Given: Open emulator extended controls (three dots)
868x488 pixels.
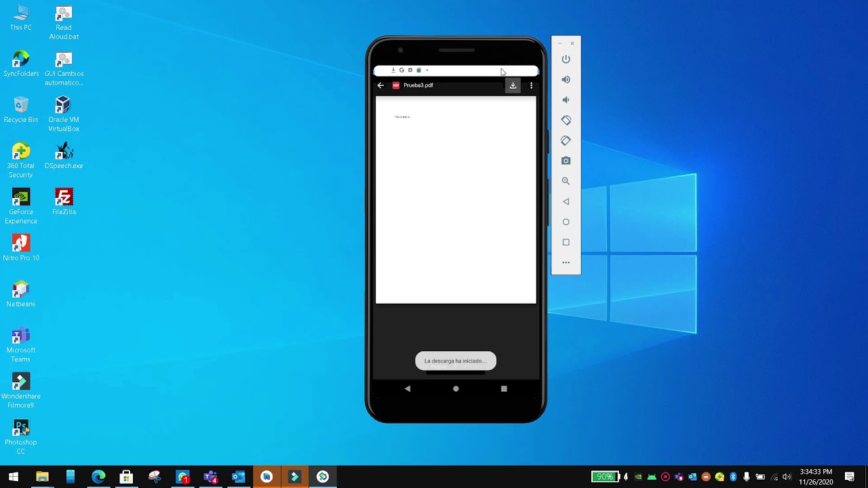Looking at the screenshot, I should [x=566, y=262].
